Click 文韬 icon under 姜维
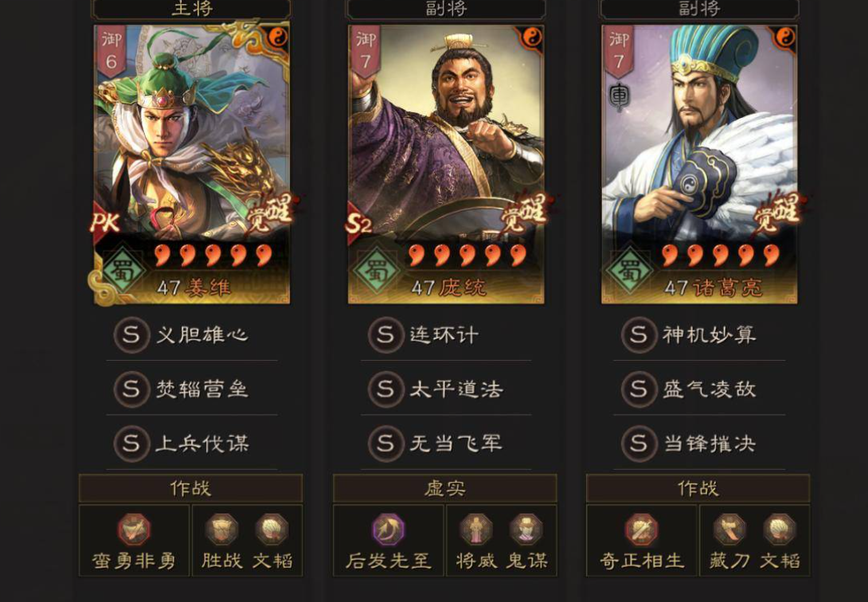The image size is (868, 602). (272, 530)
